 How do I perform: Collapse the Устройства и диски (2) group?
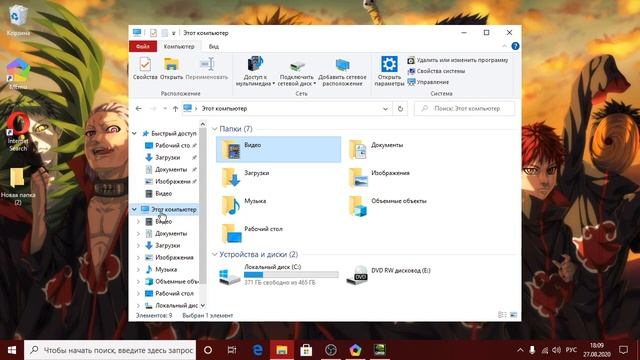coord(215,255)
